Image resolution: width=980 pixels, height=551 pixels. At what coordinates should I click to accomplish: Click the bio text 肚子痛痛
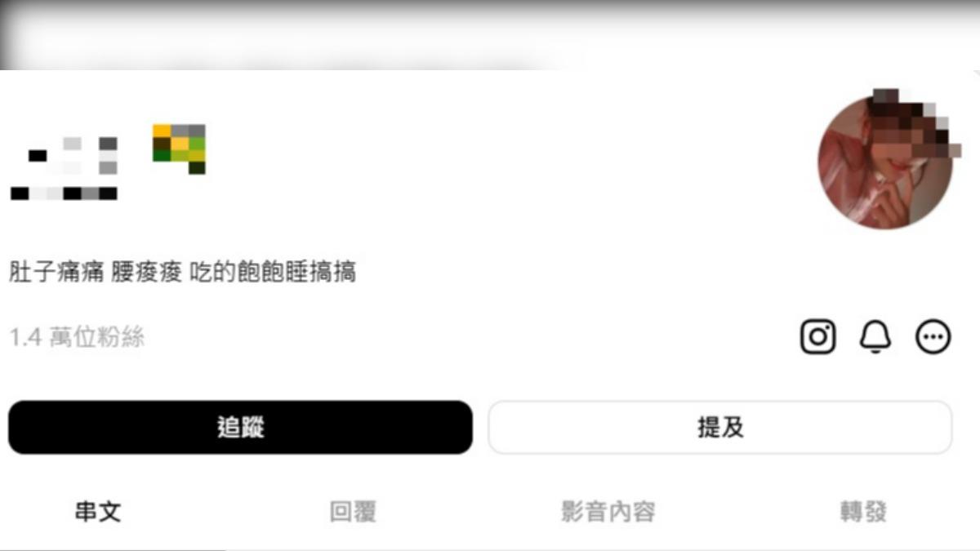(56, 272)
